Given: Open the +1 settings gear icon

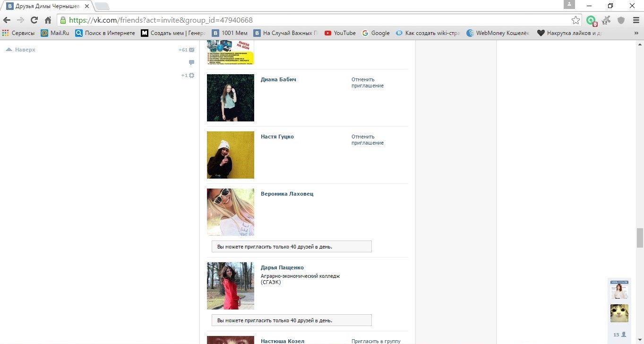Looking at the screenshot, I should click(188, 75).
